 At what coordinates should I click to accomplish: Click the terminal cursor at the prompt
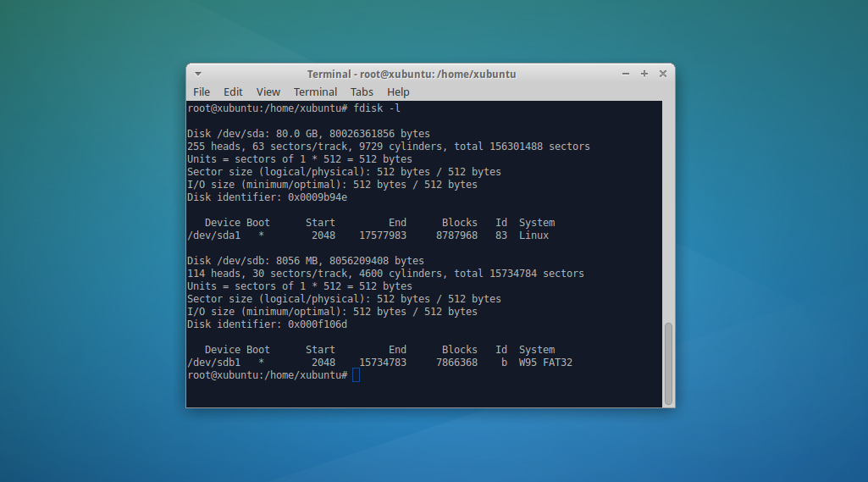tap(356, 375)
